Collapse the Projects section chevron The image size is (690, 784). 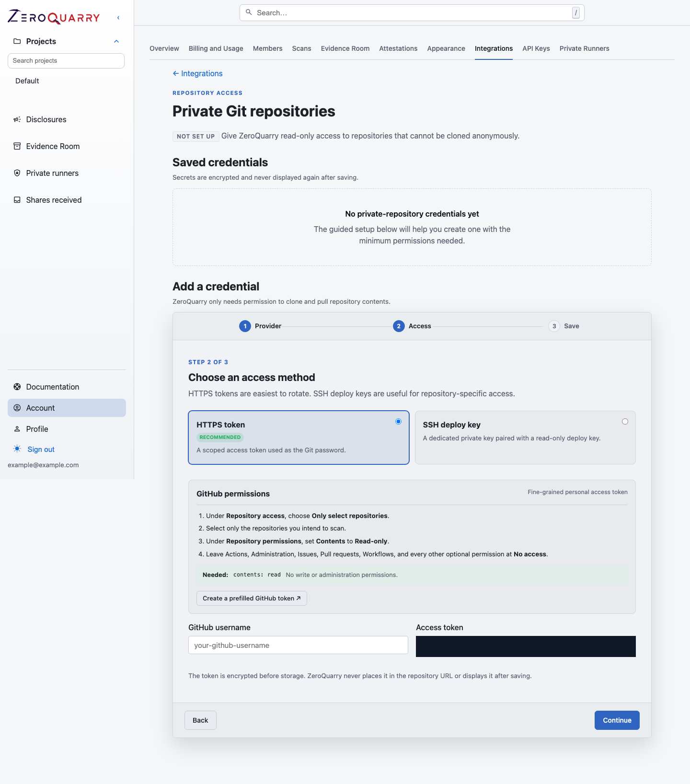(x=116, y=41)
